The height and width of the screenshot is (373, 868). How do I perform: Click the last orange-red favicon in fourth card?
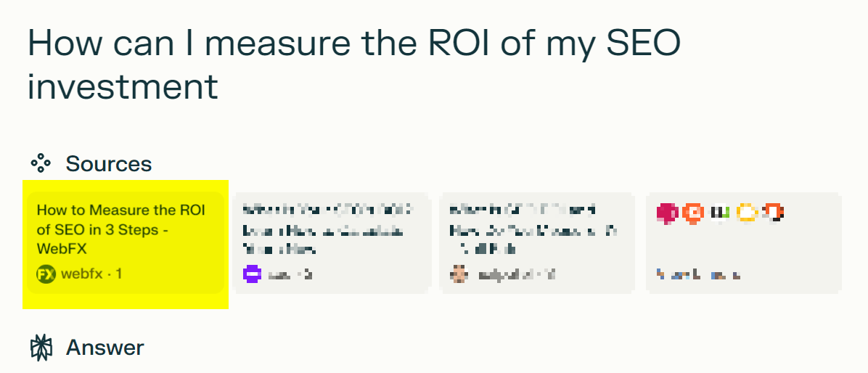tap(773, 213)
